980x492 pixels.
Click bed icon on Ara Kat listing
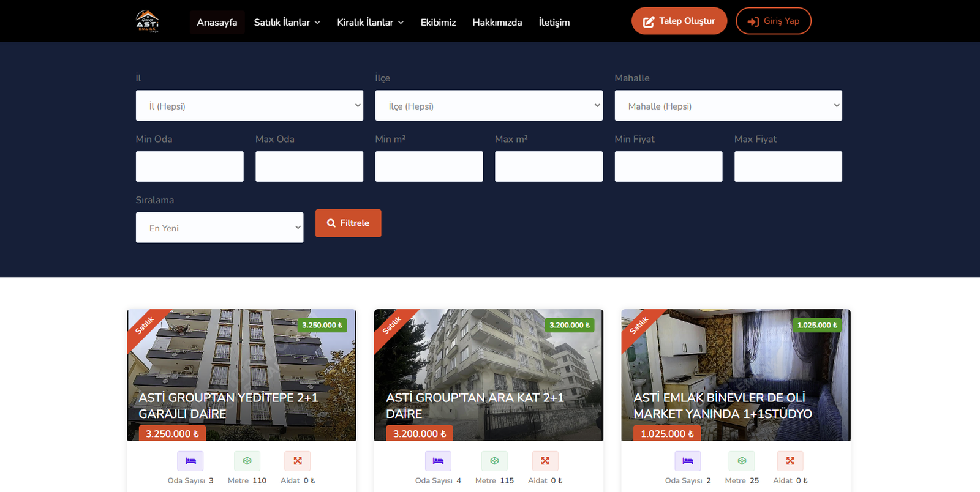click(438, 461)
